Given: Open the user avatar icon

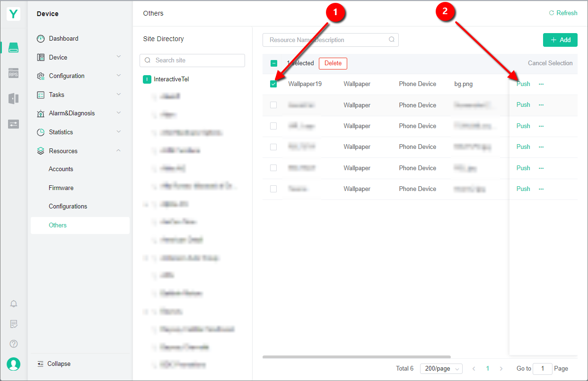Looking at the screenshot, I should pos(14,364).
